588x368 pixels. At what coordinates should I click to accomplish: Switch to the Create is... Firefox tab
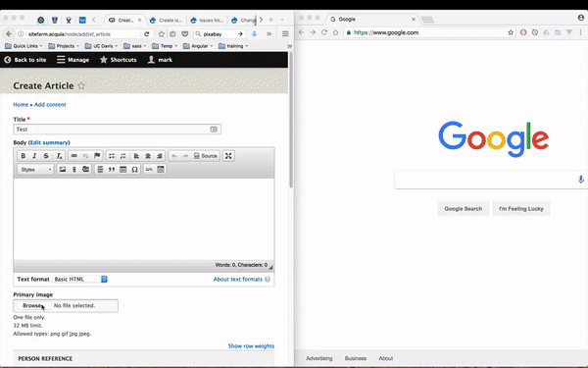coord(167,21)
